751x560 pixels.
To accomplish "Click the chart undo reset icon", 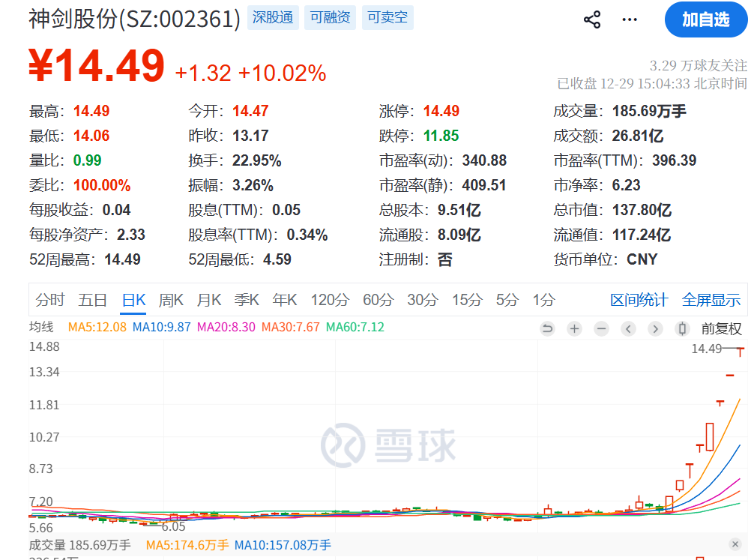I will click(x=547, y=328).
